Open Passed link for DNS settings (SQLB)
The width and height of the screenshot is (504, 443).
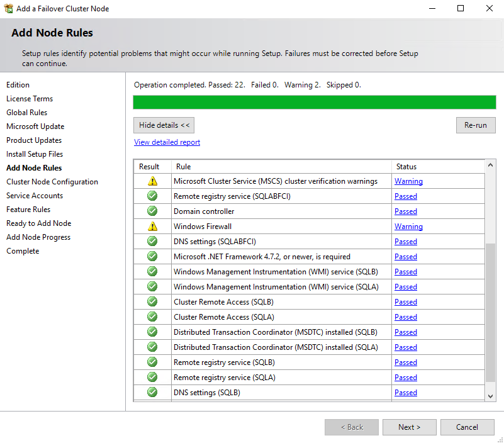click(406, 393)
